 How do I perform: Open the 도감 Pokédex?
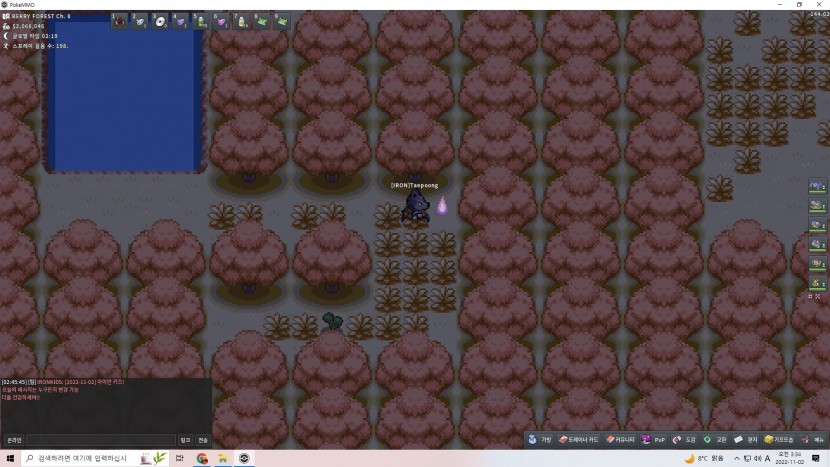pos(684,439)
